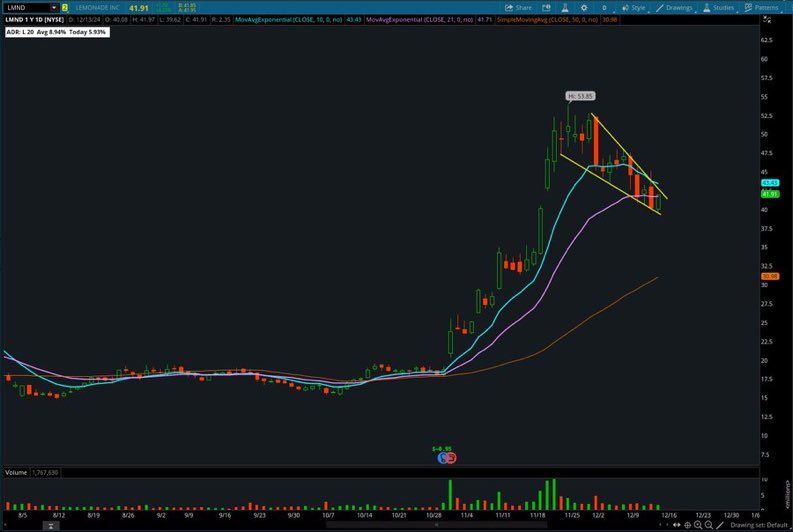Image resolution: width=793 pixels, height=532 pixels.
Task: Click the lower yellow trendline on the chart
Action: [x=610, y=184]
